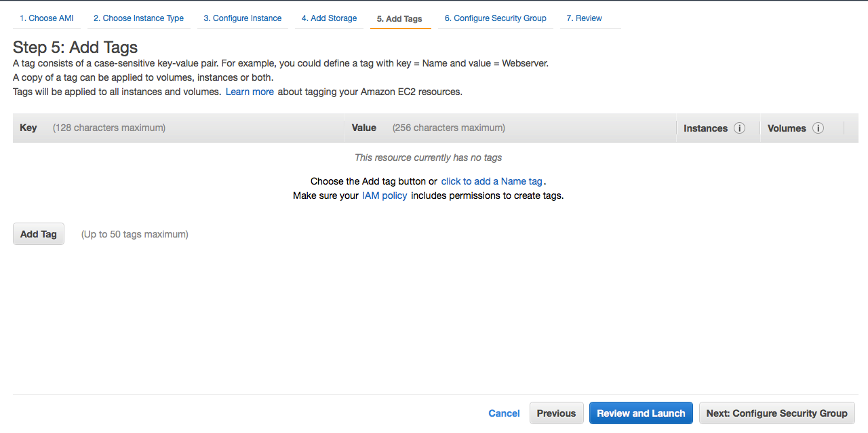The height and width of the screenshot is (433, 868).
Task: Click the Key column header
Action: pos(28,128)
